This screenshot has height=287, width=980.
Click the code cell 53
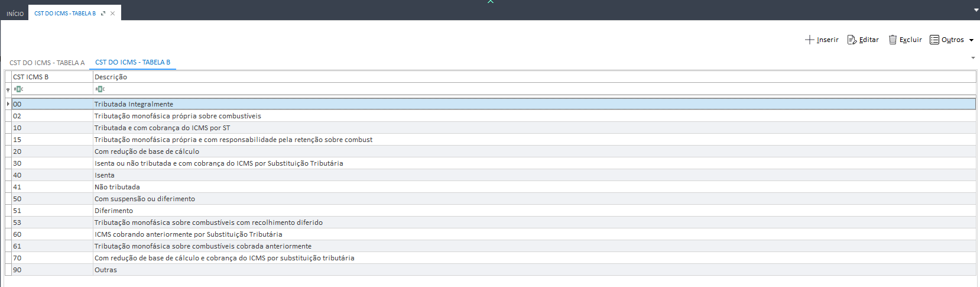[x=52, y=222]
